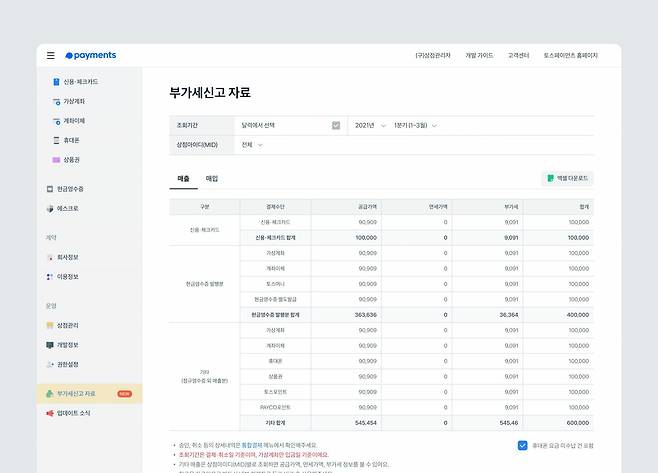The image size is (658, 473).
Task: Open the 2021년 year dropdown
Action: (370, 125)
